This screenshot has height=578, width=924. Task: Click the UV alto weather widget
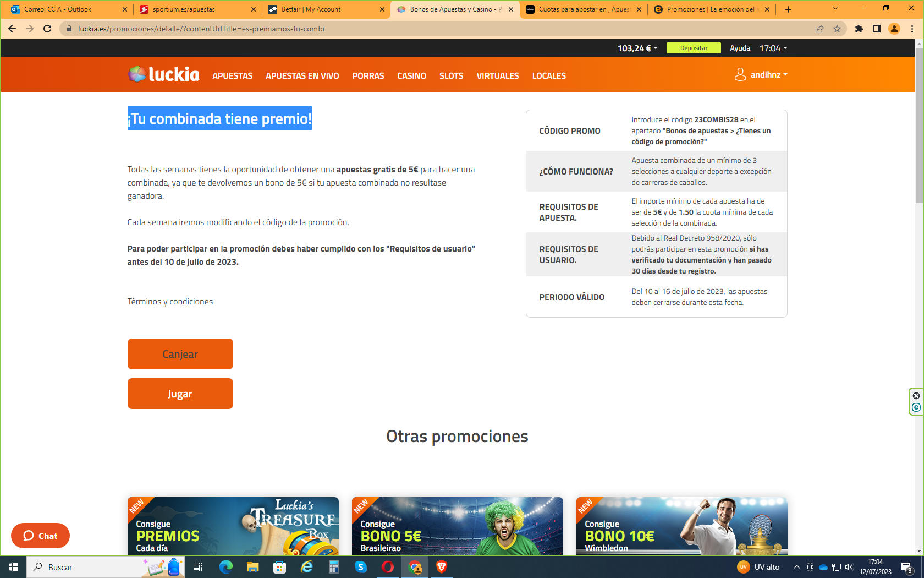(758, 567)
